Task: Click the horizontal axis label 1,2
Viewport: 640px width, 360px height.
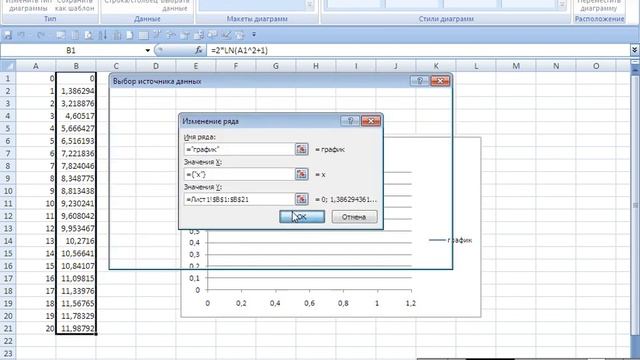Action: point(411,303)
